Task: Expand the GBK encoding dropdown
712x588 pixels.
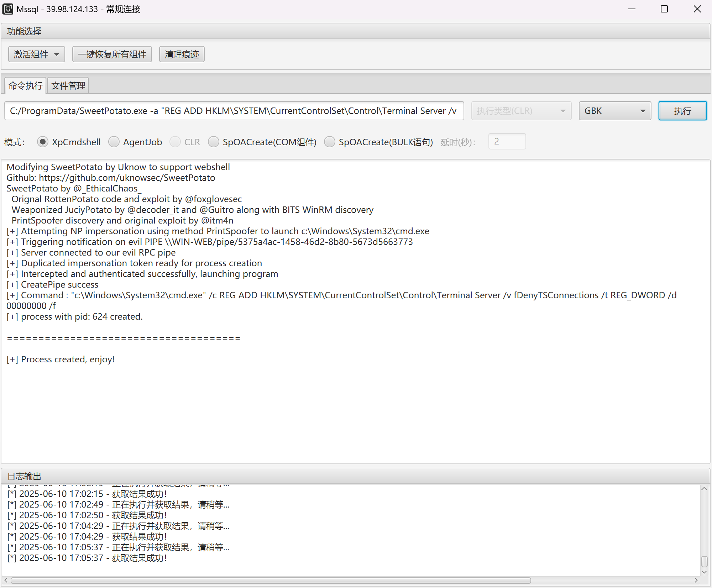Action: click(615, 111)
